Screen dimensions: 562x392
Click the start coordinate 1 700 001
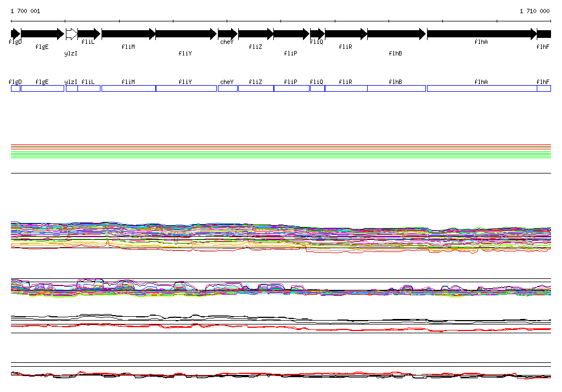tap(25, 11)
